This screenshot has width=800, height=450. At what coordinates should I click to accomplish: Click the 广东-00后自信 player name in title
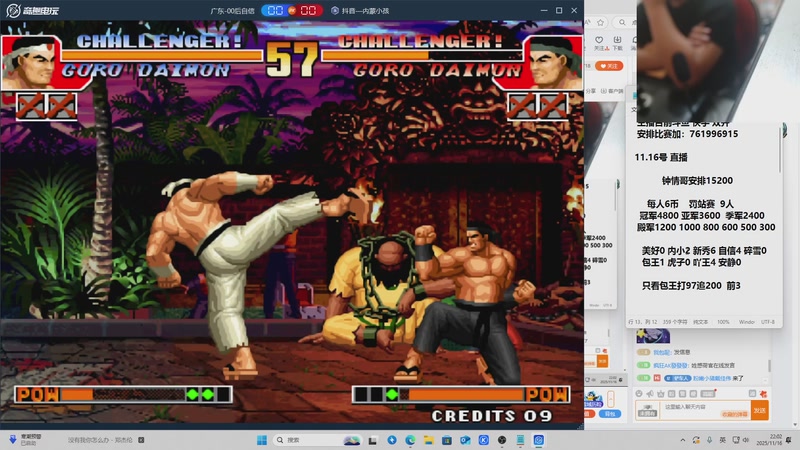[x=232, y=10]
